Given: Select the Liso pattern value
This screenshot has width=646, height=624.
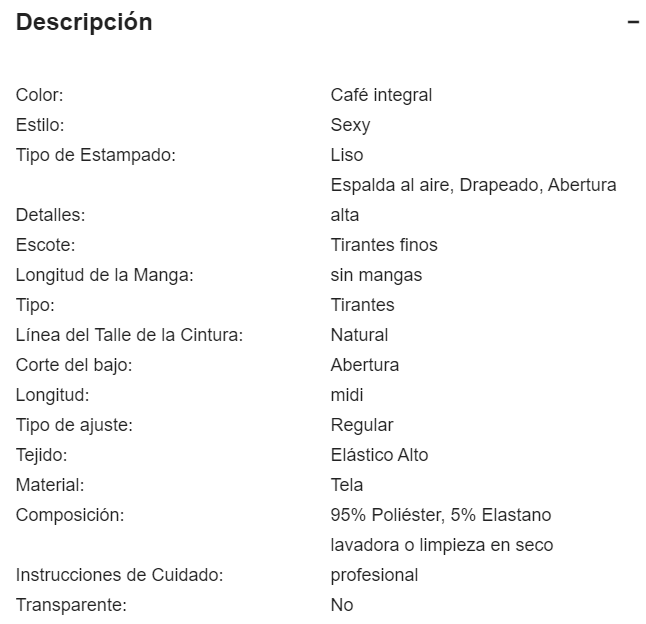Looking at the screenshot, I should click(x=347, y=155).
